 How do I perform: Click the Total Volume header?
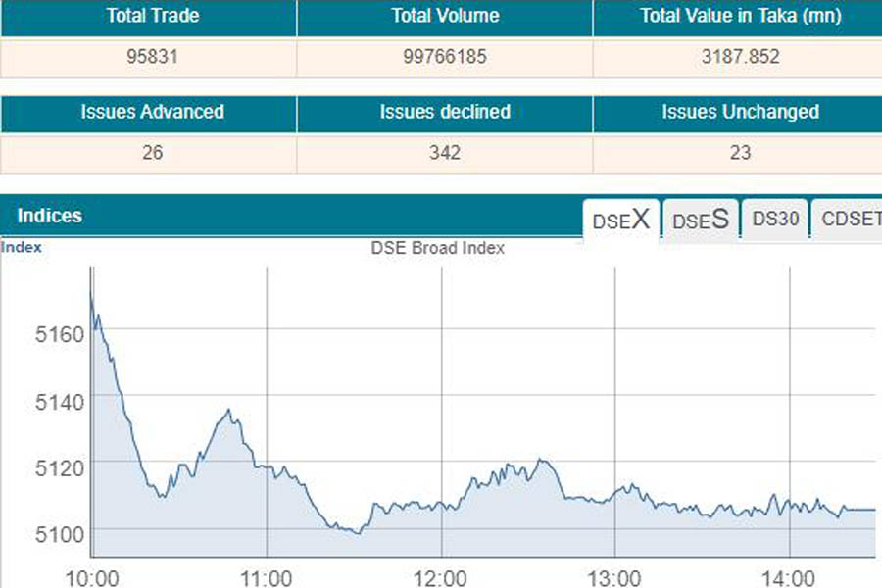pyautogui.click(x=445, y=17)
